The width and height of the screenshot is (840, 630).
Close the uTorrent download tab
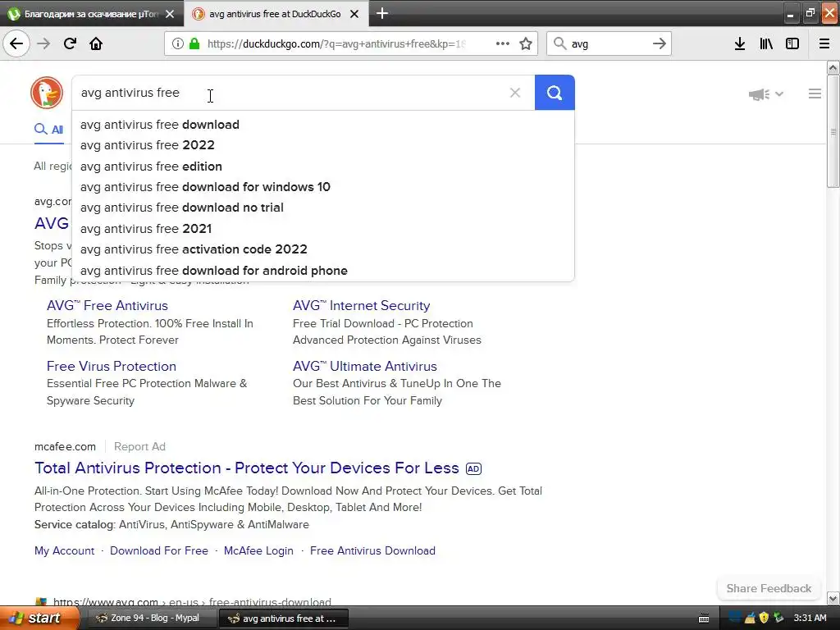point(170,14)
